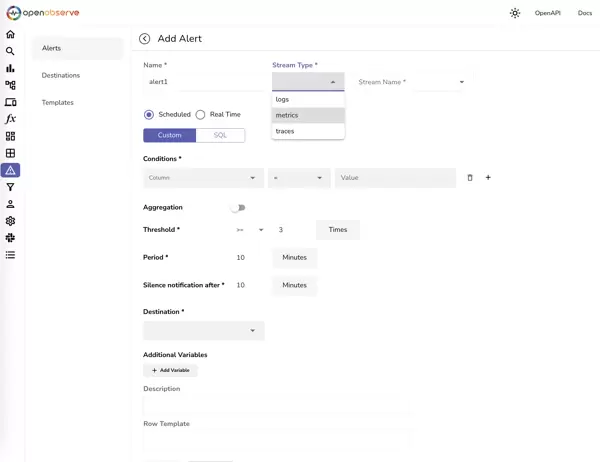Enable the Aggregation toggle

(x=238, y=208)
